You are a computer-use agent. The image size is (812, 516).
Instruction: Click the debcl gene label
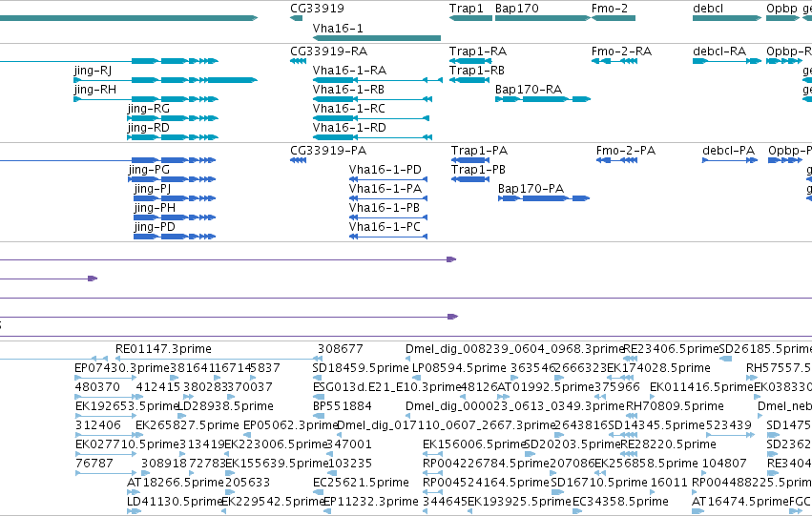click(708, 9)
